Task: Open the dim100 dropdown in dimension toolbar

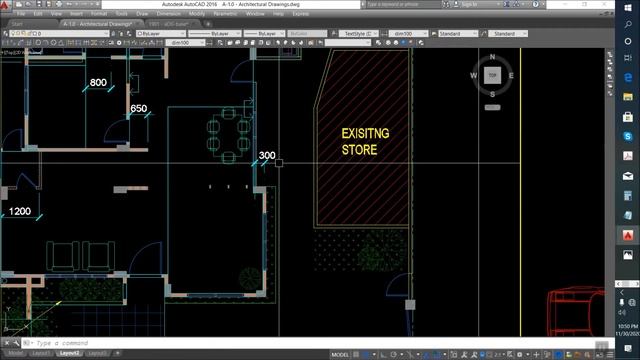Action: pos(186,42)
